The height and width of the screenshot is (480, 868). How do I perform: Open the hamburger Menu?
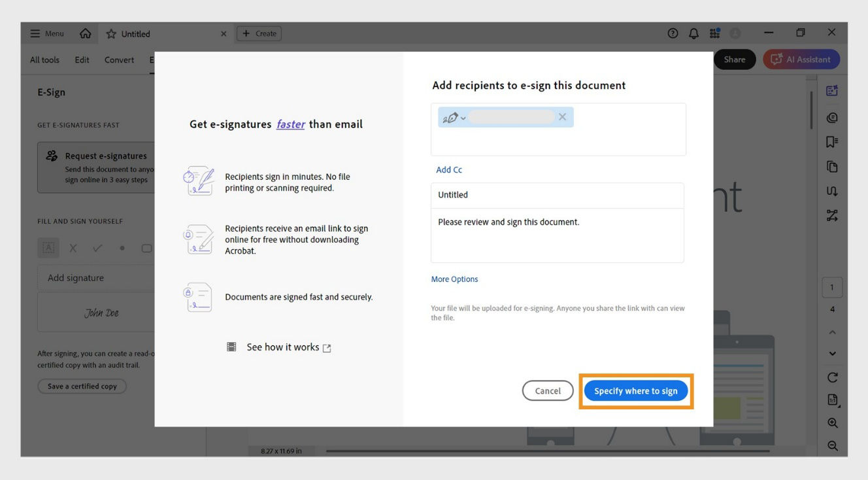pos(46,33)
